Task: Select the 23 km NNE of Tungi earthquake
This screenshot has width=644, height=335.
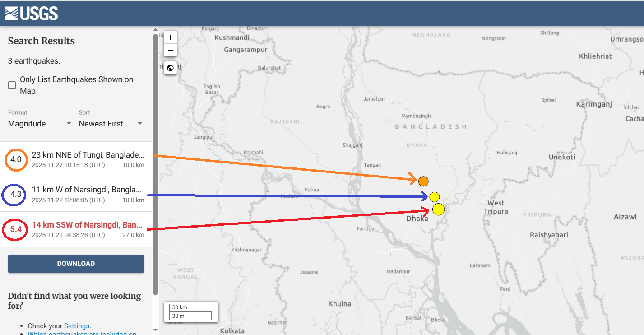Action: coord(88,155)
